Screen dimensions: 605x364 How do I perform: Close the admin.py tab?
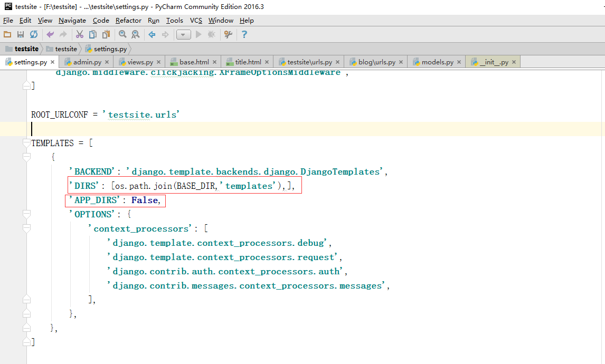pyautogui.click(x=107, y=62)
